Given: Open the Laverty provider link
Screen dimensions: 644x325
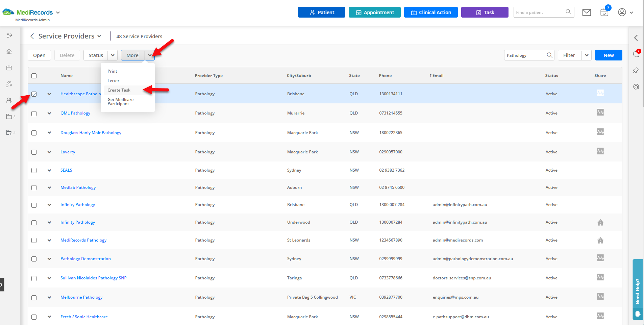Looking at the screenshot, I should pyautogui.click(x=68, y=152).
